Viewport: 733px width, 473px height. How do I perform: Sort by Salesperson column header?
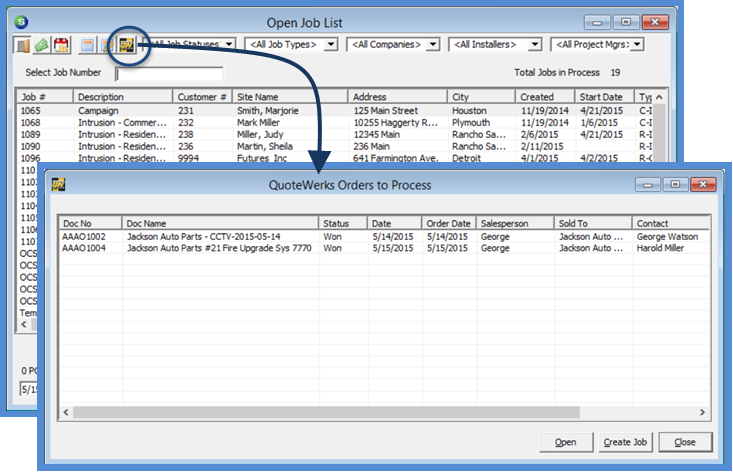(x=515, y=223)
